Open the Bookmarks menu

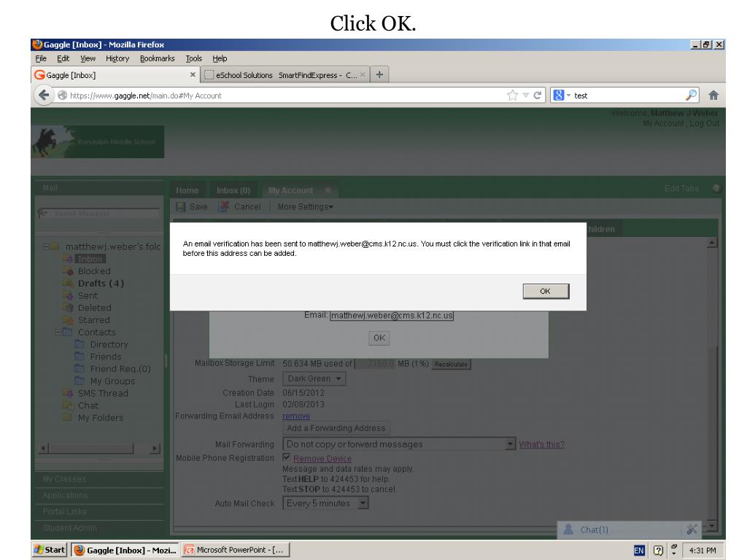[x=158, y=58]
